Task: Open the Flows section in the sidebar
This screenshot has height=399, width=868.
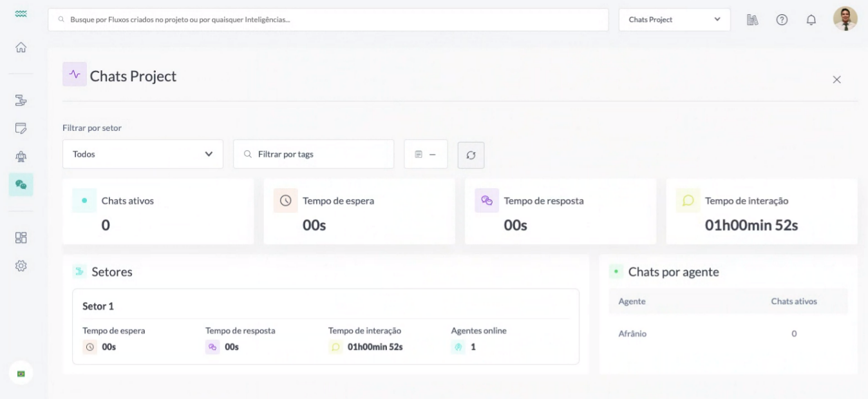Action: [x=21, y=102]
